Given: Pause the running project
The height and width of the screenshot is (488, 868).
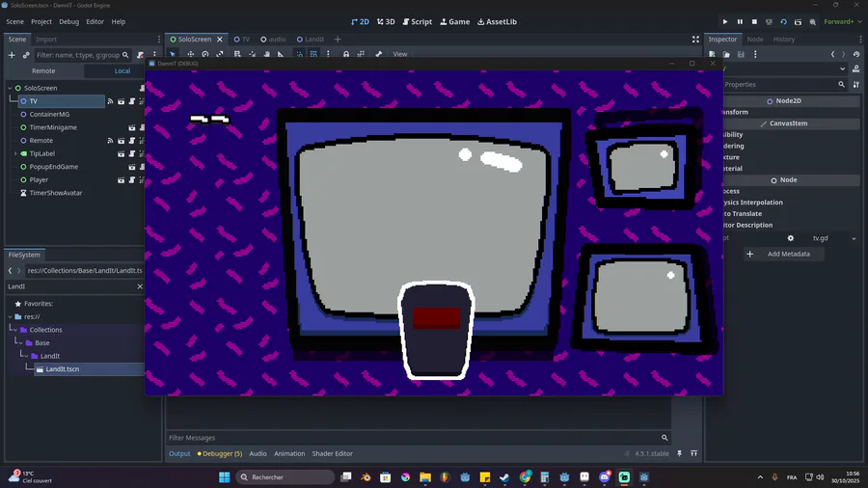Looking at the screenshot, I should click(740, 21).
